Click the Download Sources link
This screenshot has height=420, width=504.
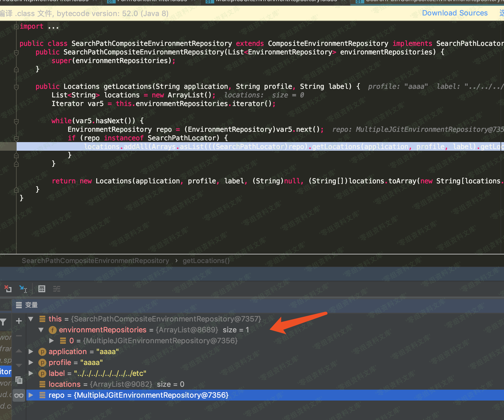pos(454,13)
